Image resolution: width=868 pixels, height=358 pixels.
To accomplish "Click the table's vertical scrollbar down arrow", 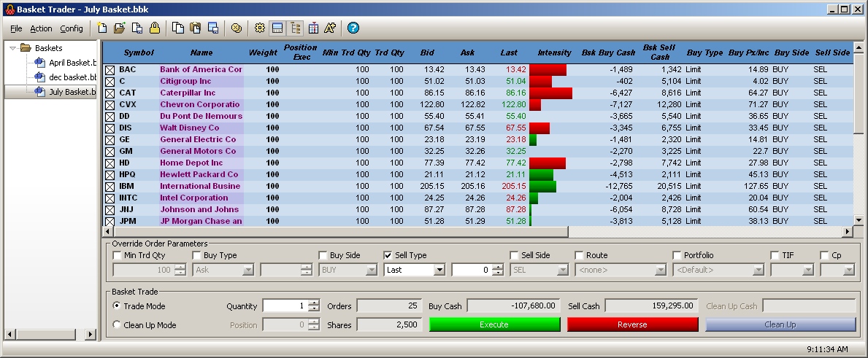I will point(859,220).
